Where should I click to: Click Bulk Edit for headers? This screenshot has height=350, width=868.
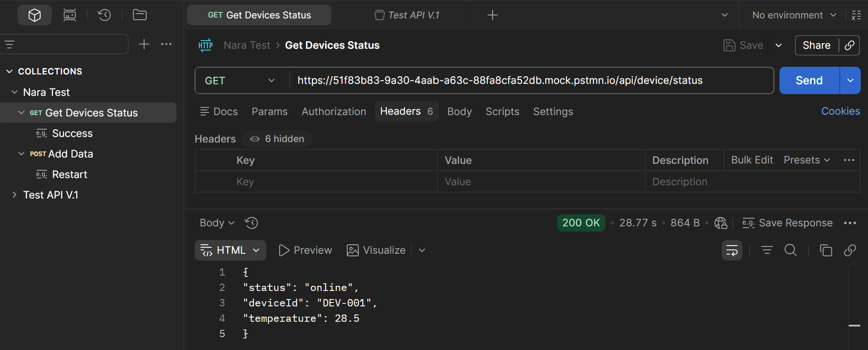pos(752,160)
